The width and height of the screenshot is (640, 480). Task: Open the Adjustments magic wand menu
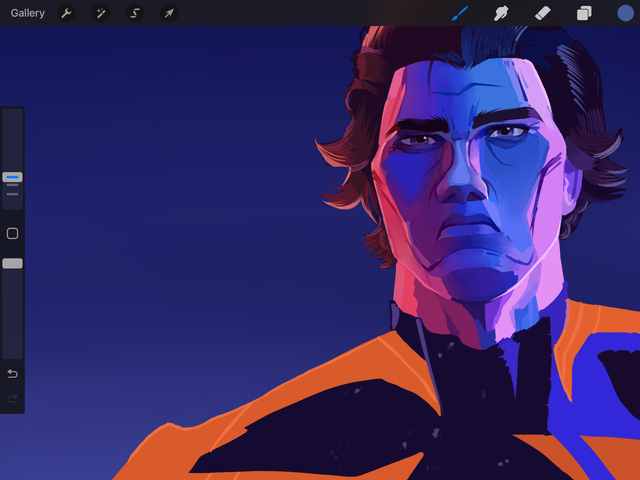pyautogui.click(x=100, y=13)
